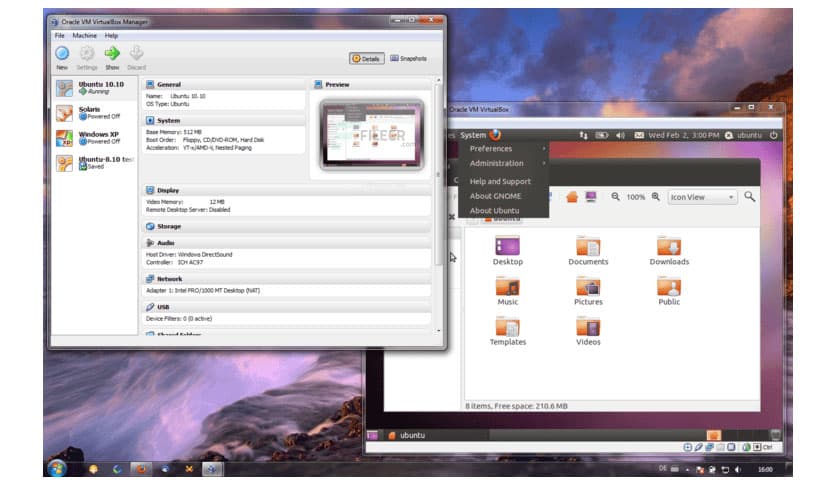
Task: Click the network indicator in Ubuntu panel
Action: (x=583, y=135)
